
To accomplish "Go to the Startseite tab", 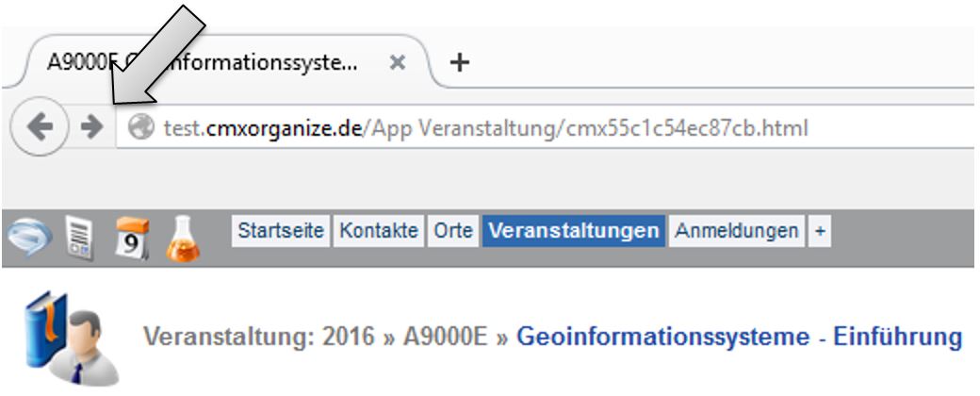I will click(281, 231).
